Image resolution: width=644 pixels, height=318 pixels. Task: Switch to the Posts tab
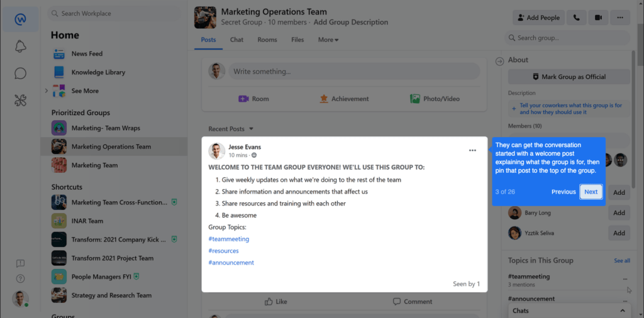pos(208,40)
